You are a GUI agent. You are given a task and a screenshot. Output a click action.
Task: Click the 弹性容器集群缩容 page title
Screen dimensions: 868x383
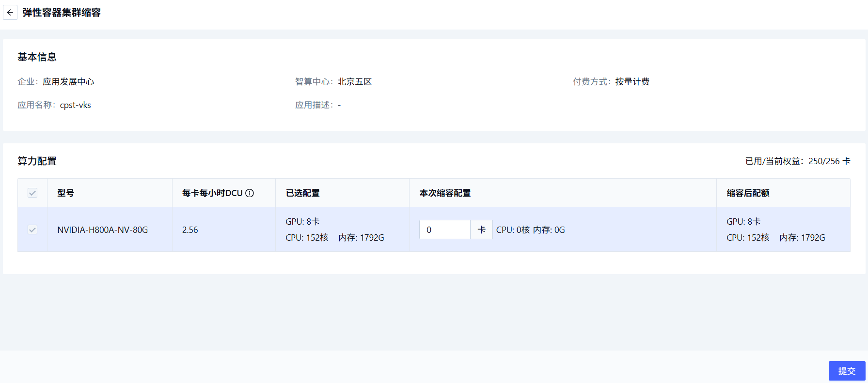point(62,13)
